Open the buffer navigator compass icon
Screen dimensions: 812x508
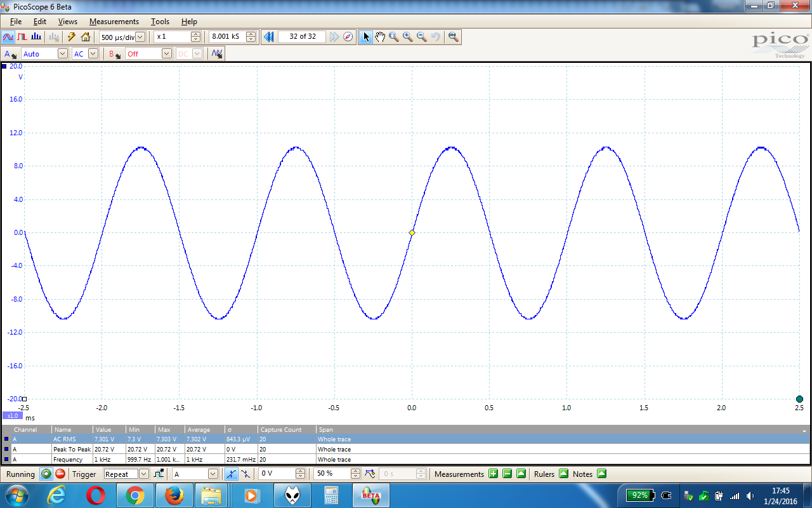click(348, 37)
